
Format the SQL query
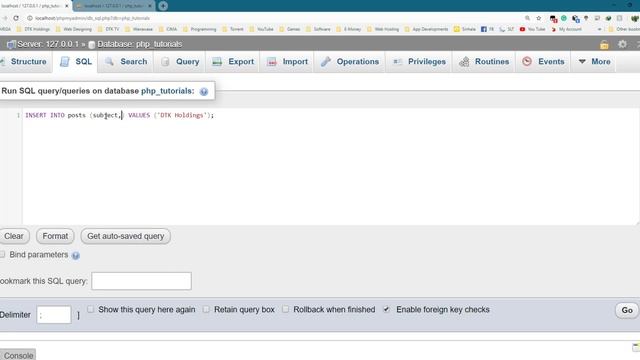point(55,236)
